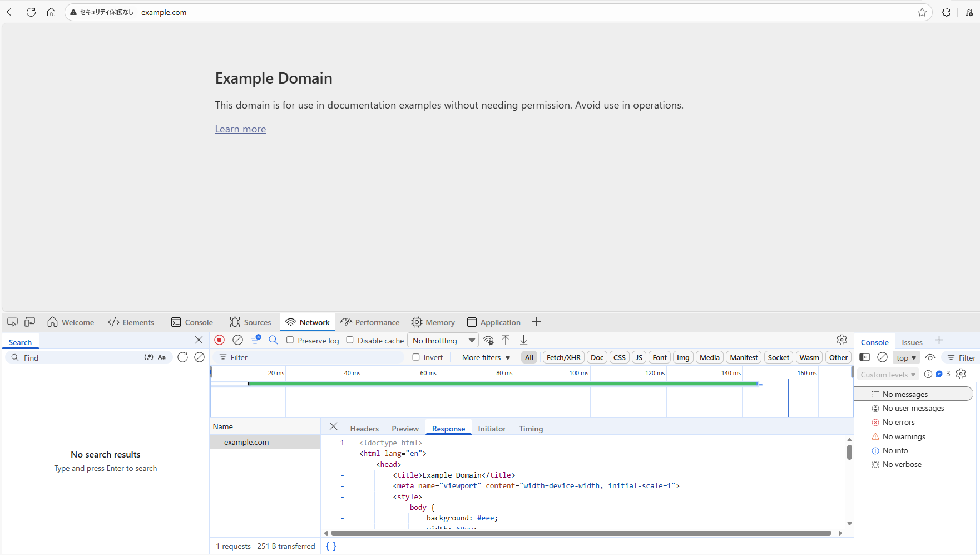The image size is (980, 555).
Task: Clear the search results icon
Action: (200, 357)
